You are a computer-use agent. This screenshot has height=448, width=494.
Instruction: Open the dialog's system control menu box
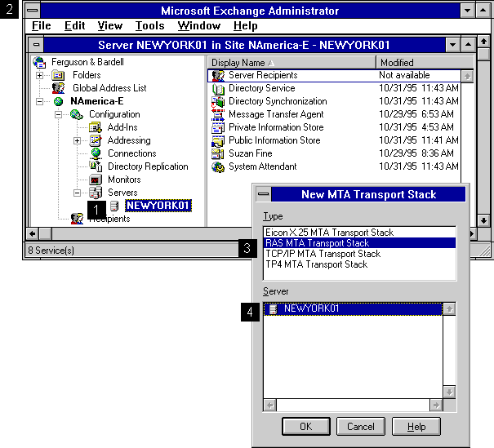pos(264,194)
